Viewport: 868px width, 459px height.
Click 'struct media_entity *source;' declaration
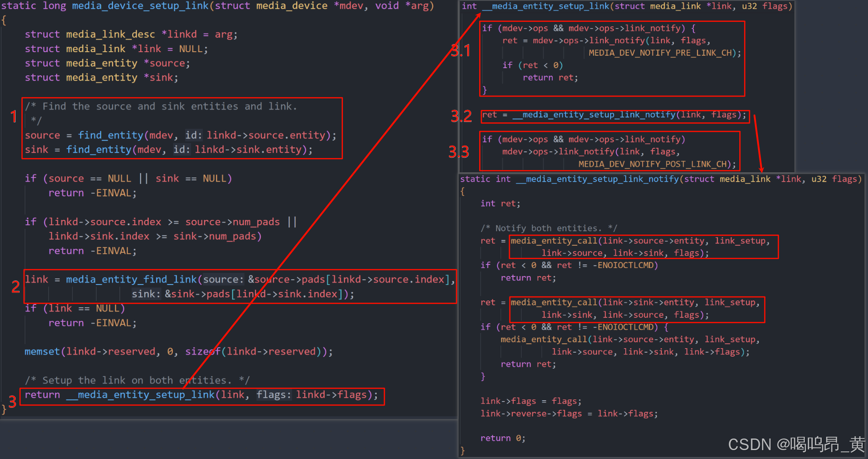107,63
